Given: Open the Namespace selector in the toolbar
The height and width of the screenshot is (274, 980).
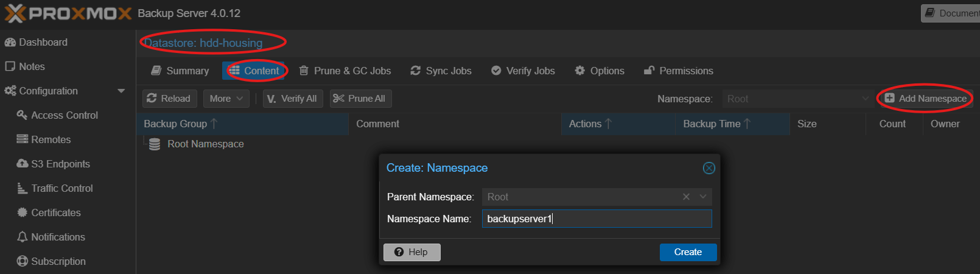Looking at the screenshot, I should [798, 99].
